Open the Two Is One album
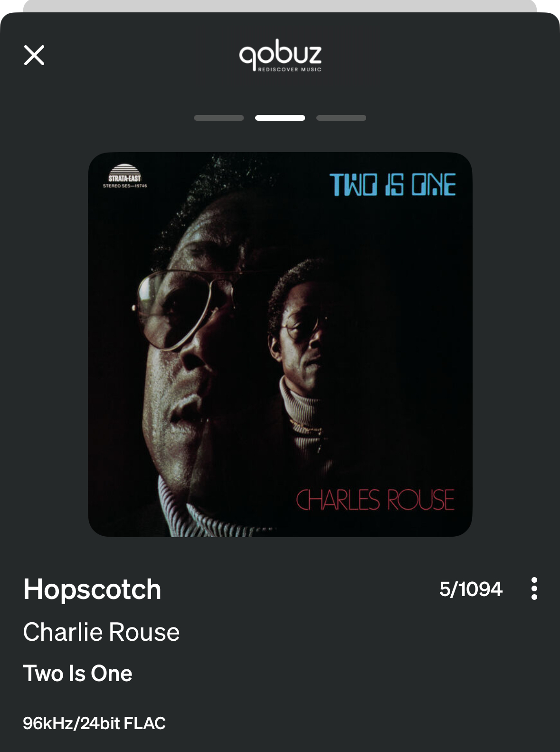This screenshot has width=560, height=752. 78,674
